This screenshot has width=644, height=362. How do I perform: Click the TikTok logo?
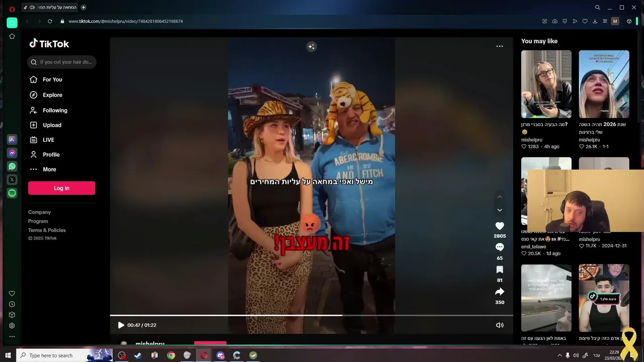pos(49,44)
